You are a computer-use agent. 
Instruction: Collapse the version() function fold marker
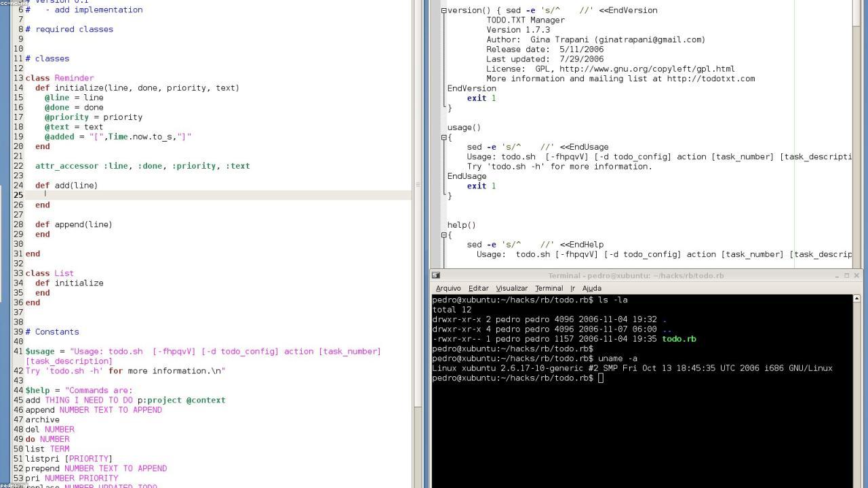coord(444,11)
